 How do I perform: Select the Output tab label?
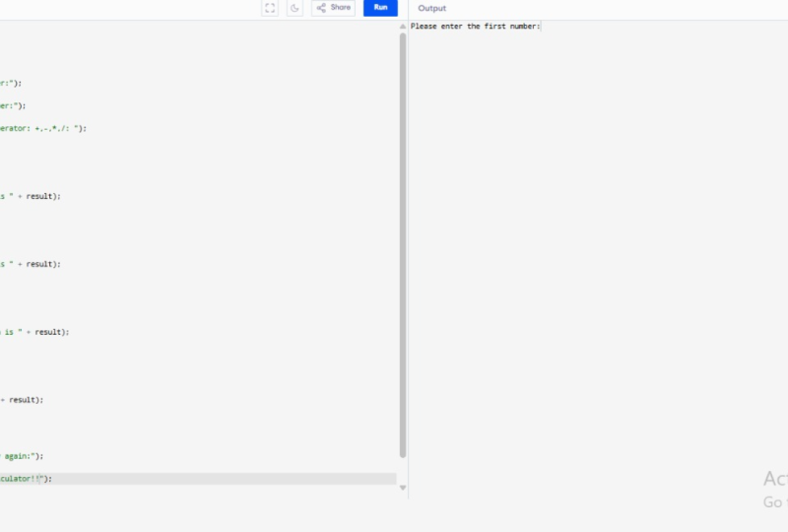tap(431, 8)
